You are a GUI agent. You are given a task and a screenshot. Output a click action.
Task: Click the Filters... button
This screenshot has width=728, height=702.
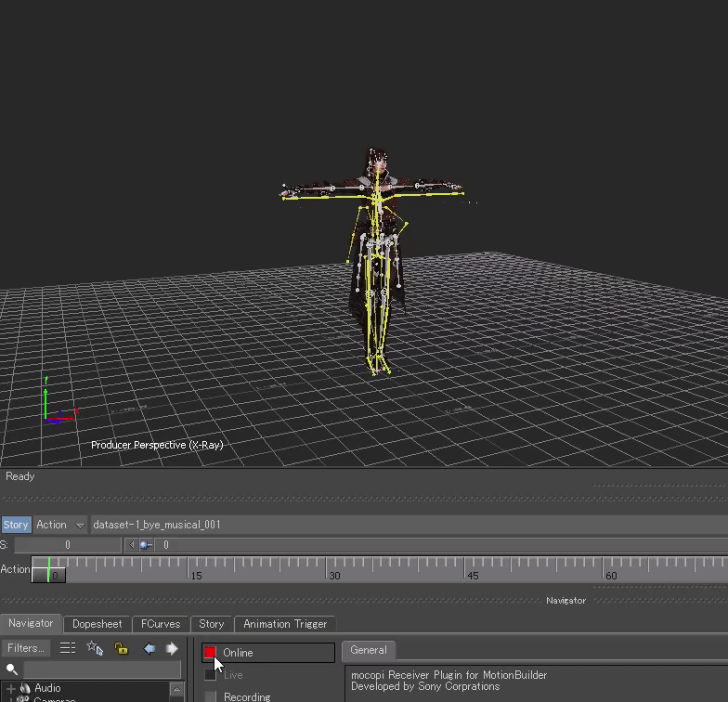coord(26,648)
